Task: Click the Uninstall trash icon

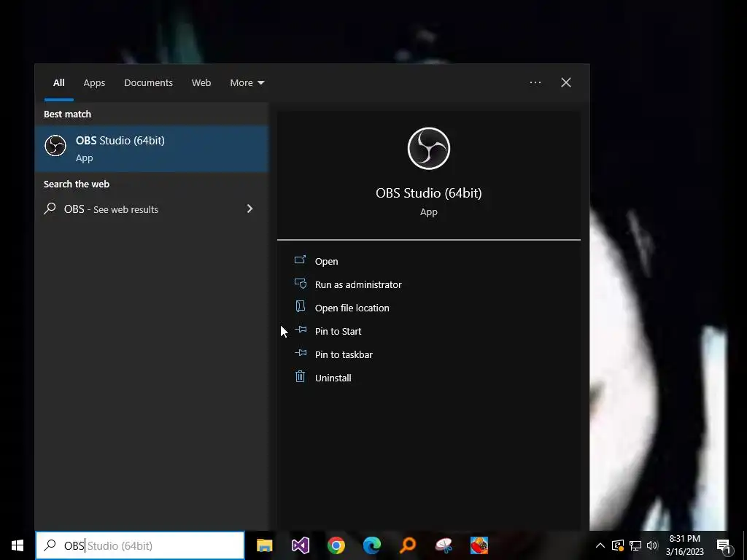Action: click(300, 377)
